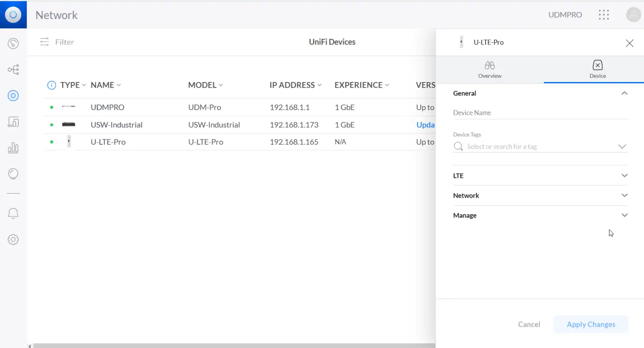Click the Device Name input field

(x=540, y=113)
